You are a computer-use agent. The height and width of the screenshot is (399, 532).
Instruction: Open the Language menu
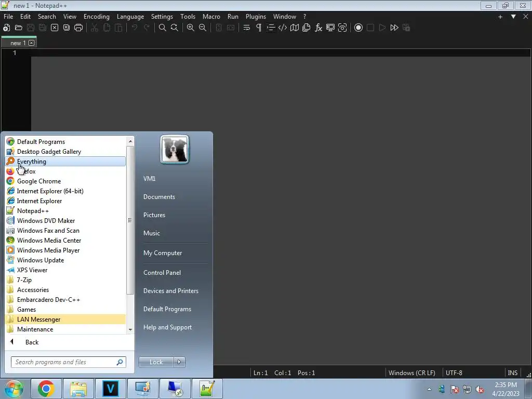pos(130,17)
